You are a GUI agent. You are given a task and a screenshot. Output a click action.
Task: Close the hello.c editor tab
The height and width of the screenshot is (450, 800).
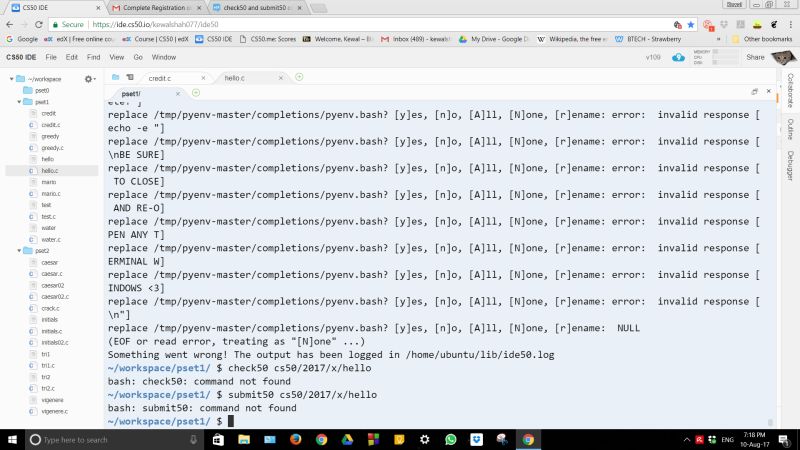click(x=281, y=78)
